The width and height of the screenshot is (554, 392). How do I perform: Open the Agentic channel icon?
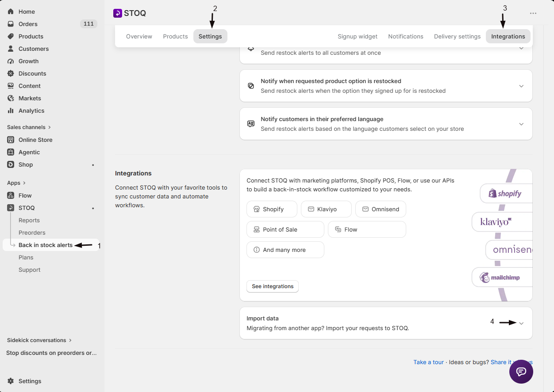[x=11, y=152]
